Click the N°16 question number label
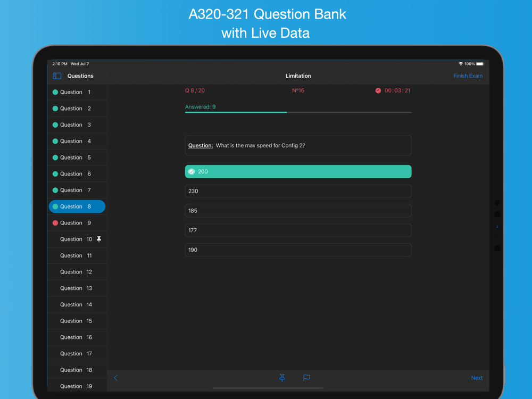 point(298,90)
